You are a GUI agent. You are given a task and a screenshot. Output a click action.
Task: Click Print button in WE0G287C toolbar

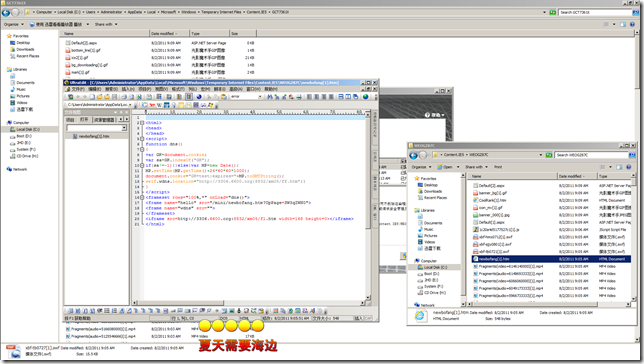point(498,167)
